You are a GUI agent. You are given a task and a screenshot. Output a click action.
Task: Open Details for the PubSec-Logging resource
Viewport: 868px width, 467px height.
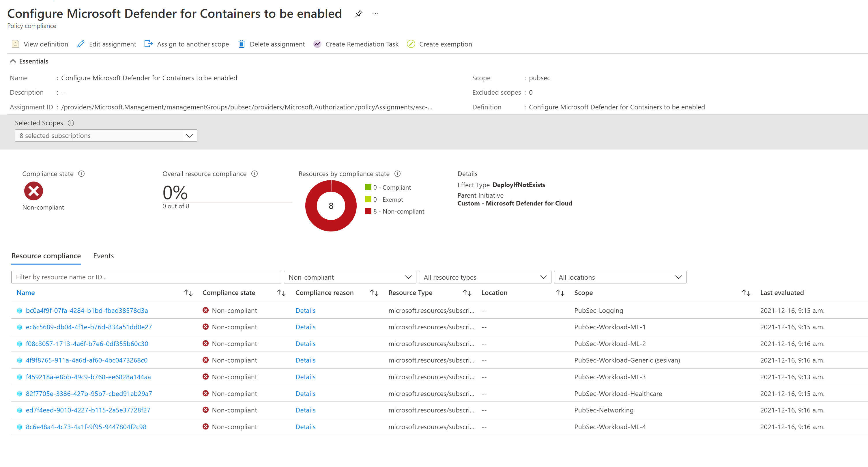pyautogui.click(x=305, y=310)
